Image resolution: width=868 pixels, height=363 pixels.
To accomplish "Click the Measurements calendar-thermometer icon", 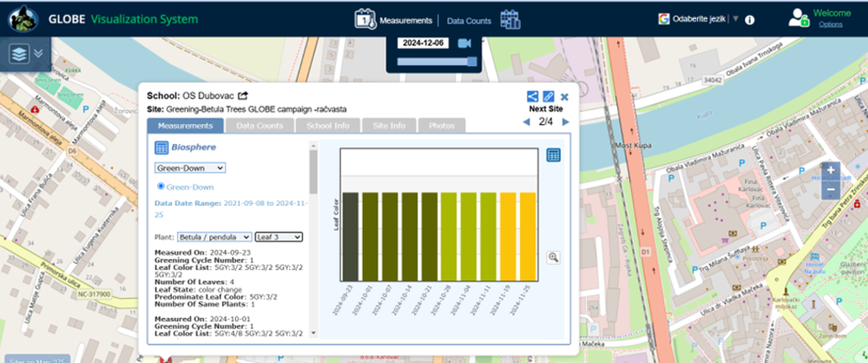I will click(366, 20).
